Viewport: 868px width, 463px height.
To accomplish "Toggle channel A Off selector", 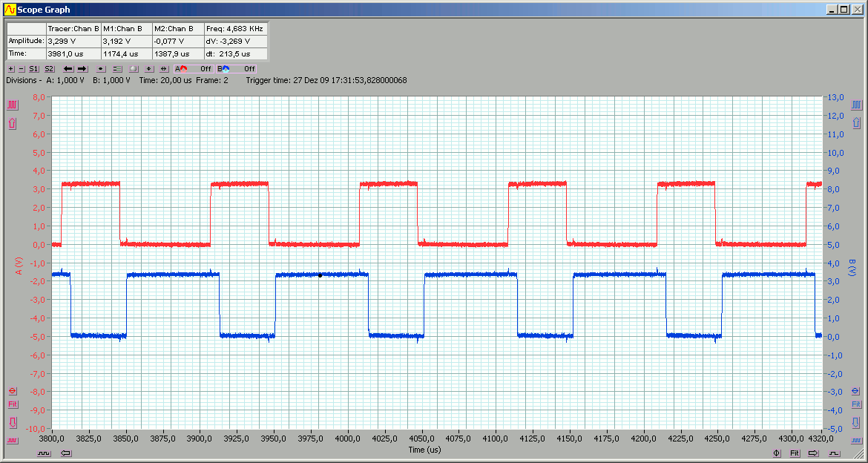I will (193, 69).
